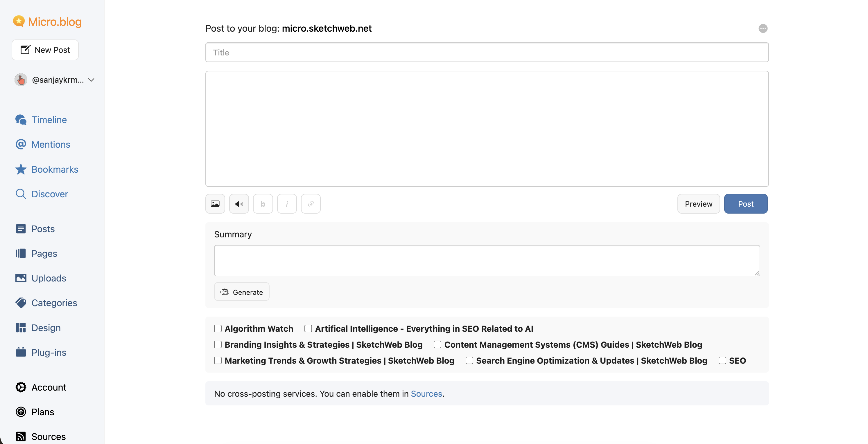The image size is (868, 444).
Task: Check the Algorithm Watch category
Action: (218, 329)
